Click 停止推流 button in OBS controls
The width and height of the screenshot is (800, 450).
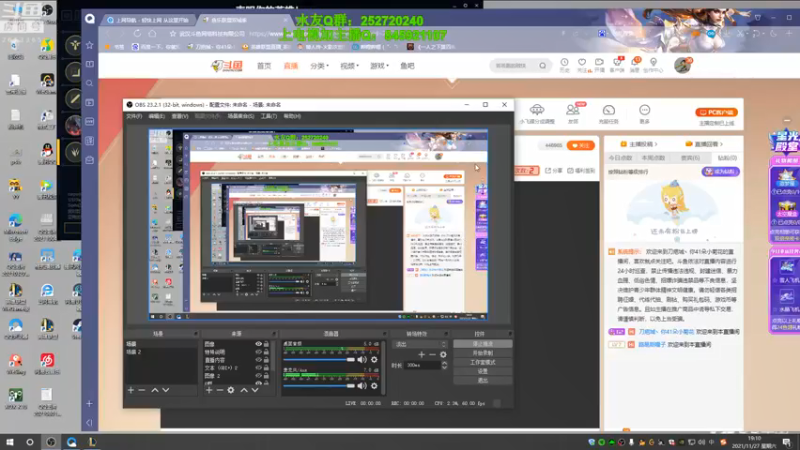point(483,344)
